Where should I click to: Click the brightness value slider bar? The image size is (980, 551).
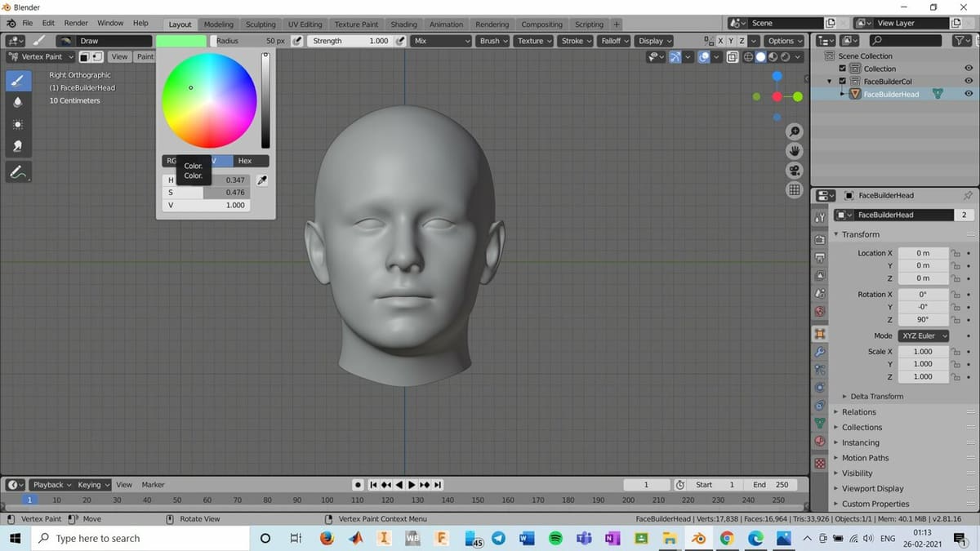265,100
